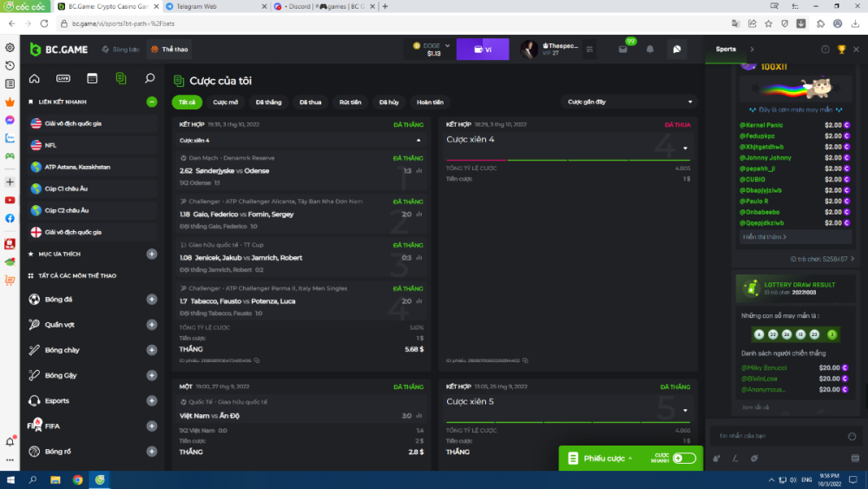
Task: Select the Đã thắng filter tab
Action: click(268, 102)
